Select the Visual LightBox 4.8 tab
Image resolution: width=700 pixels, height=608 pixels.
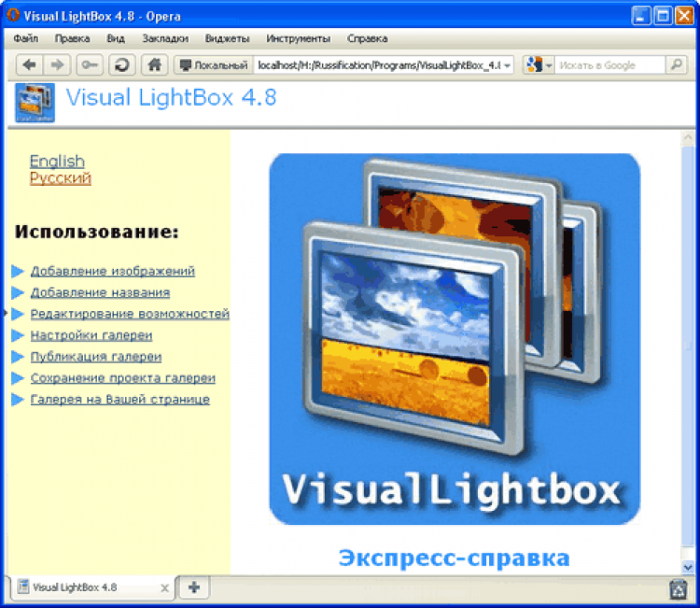[x=91, y=587]
